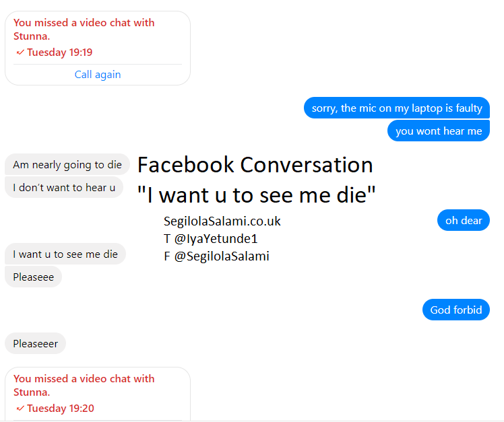The image size is (504, 422).
Task: Click missed call icon beside Tuesday 19:20
Action: tap(20, 408)
